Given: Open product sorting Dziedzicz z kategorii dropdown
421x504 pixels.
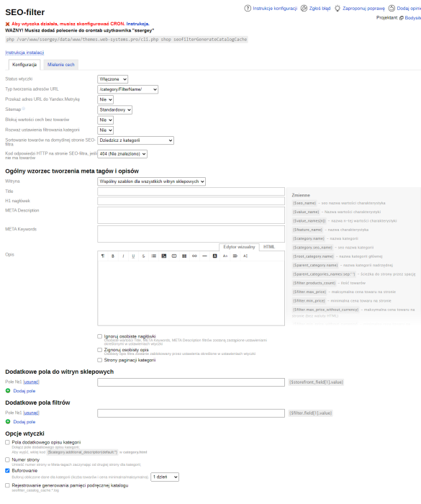Looking at the screenshot, I should tap(135, 140).
